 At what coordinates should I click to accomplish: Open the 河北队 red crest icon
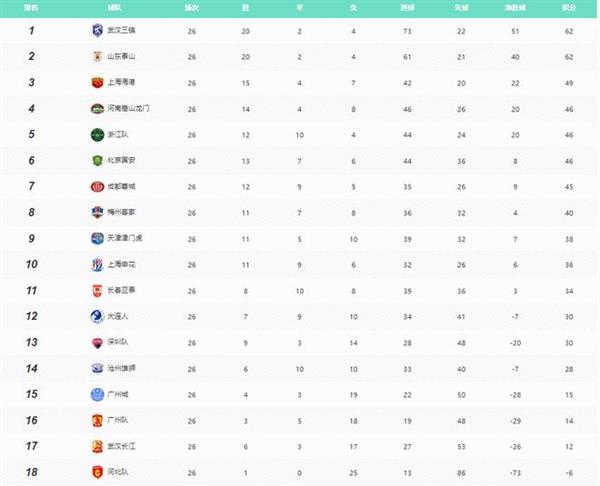pos(98,472)
